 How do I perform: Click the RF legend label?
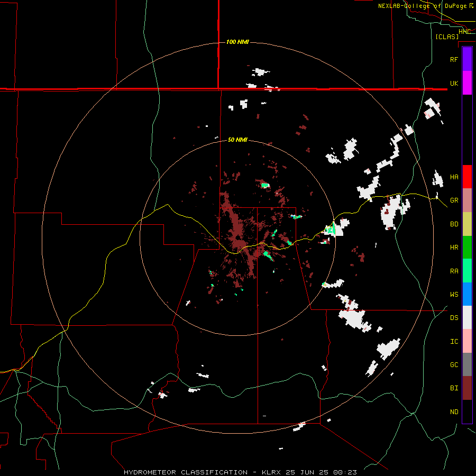pyautogui.click(x=454, y=59)
